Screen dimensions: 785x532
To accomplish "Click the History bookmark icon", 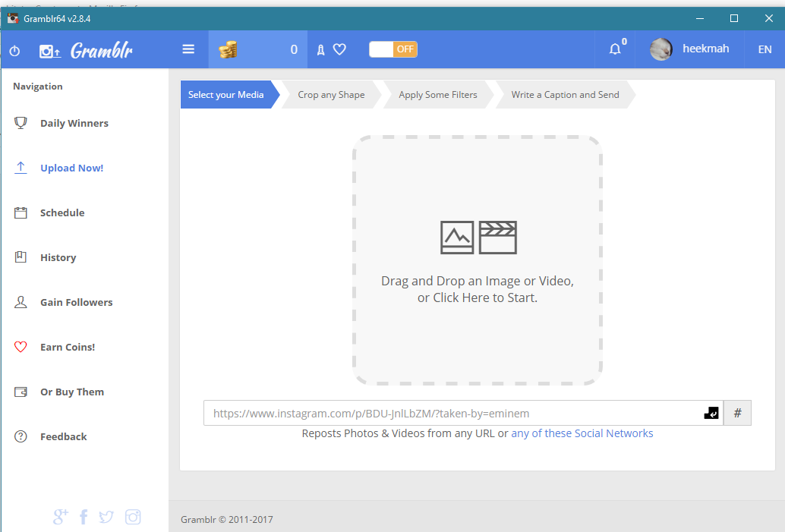I will pyautogui.click(x=20, y=257).
